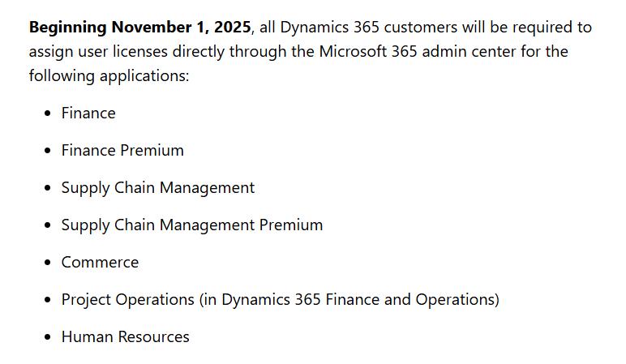This screenshot has height=364, width=626.
Task: Select the "Human Resources" list item
Action: (x=126, y=337)
